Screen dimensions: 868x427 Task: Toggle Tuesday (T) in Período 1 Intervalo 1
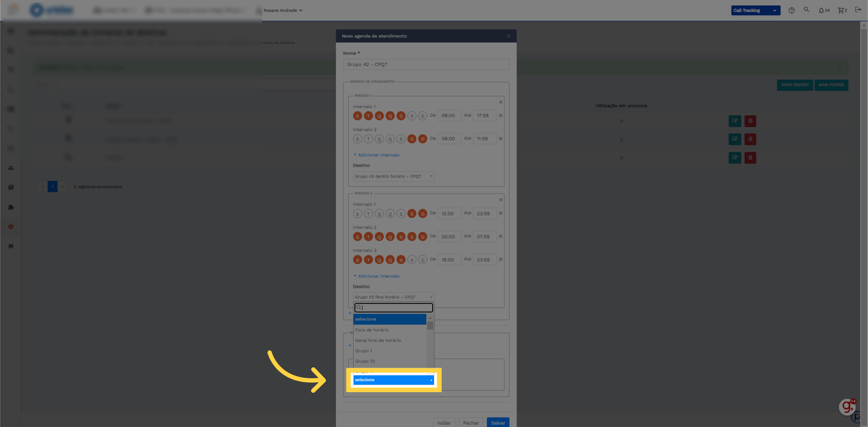(x=368, y=116)
